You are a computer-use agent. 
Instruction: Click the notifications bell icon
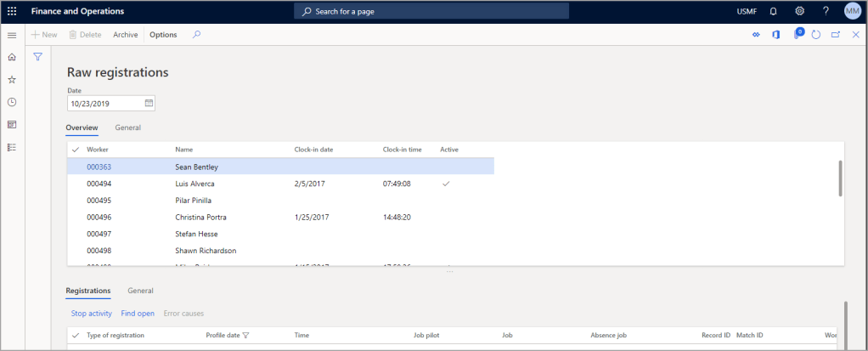(773, 11)
